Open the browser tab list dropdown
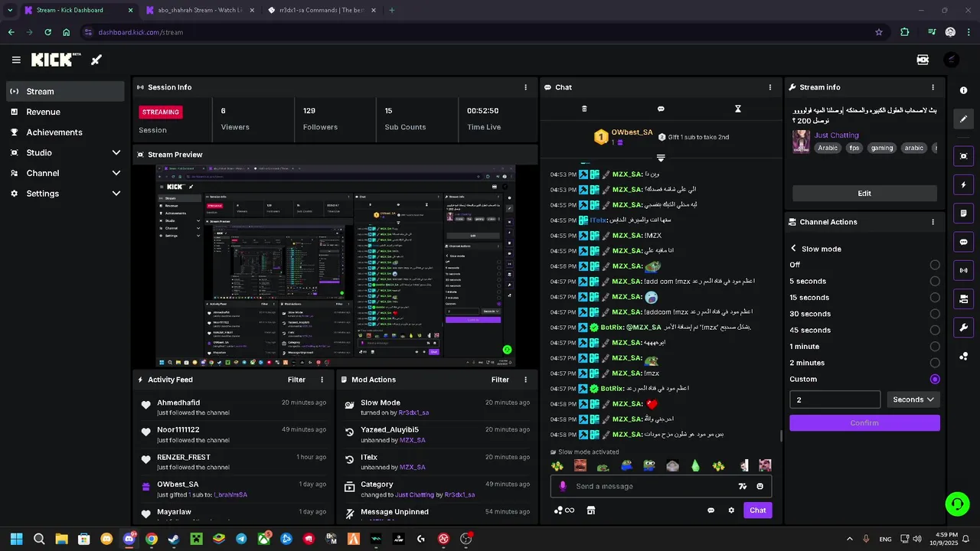This screenshot has width=980, height=551. pos(10,10)
